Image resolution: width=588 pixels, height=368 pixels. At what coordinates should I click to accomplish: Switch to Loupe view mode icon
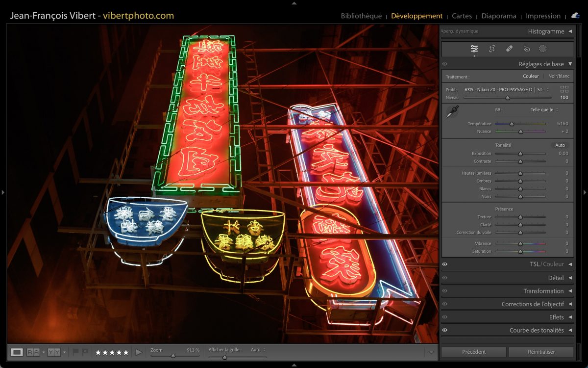coord(17,352)
